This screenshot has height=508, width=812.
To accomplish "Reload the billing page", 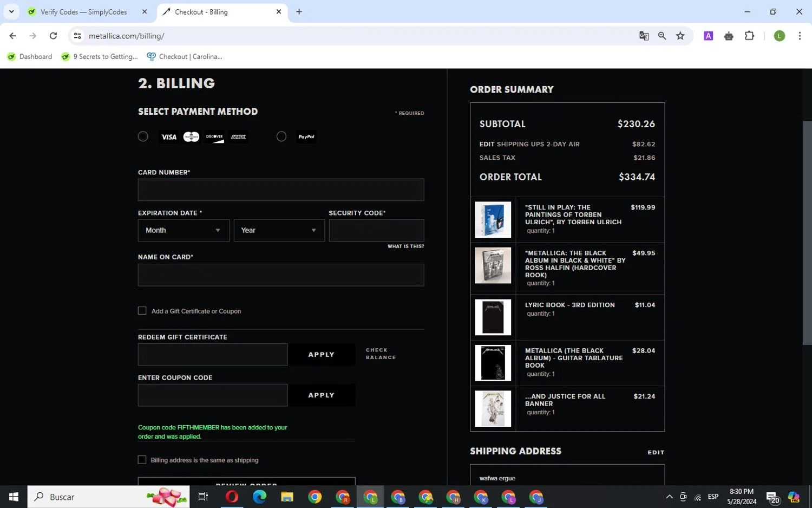I will coord(53,36).
